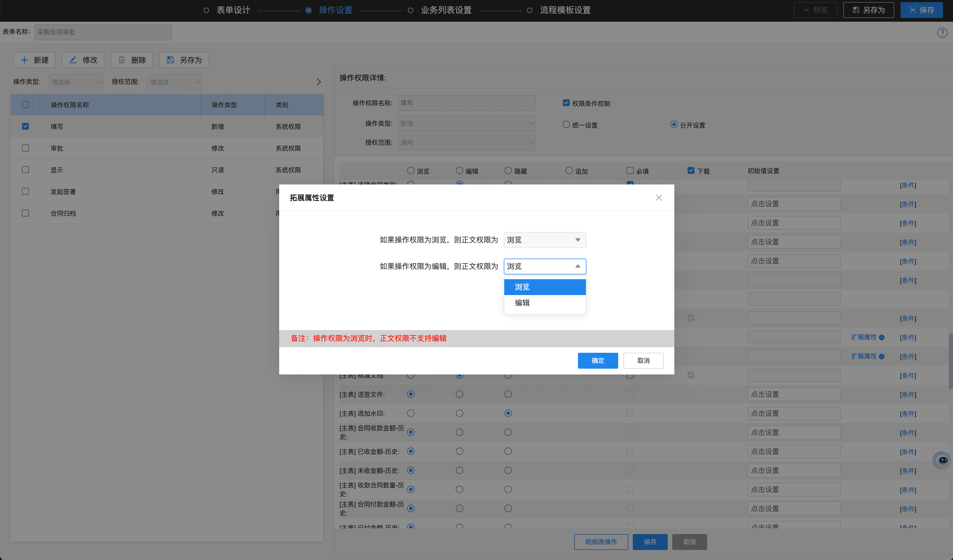Click the 操作类型 column header

coord(224,105)
